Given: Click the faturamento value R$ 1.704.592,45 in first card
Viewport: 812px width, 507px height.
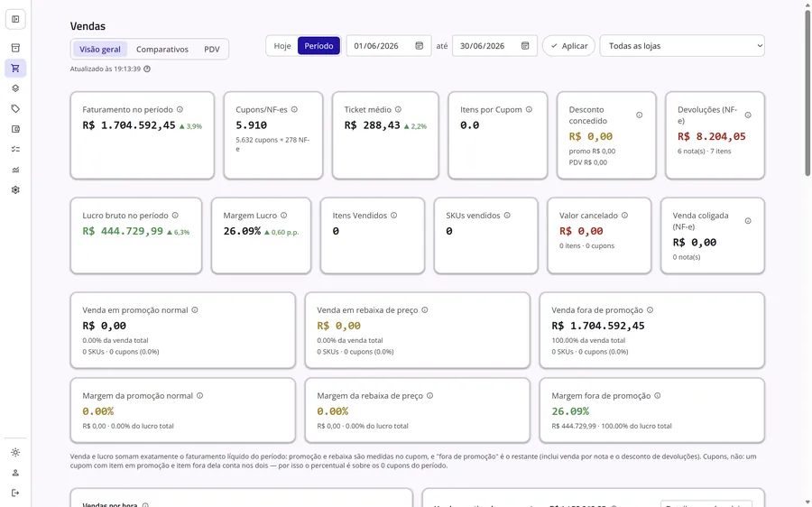Looking at the screenshot, I should 129,125.
